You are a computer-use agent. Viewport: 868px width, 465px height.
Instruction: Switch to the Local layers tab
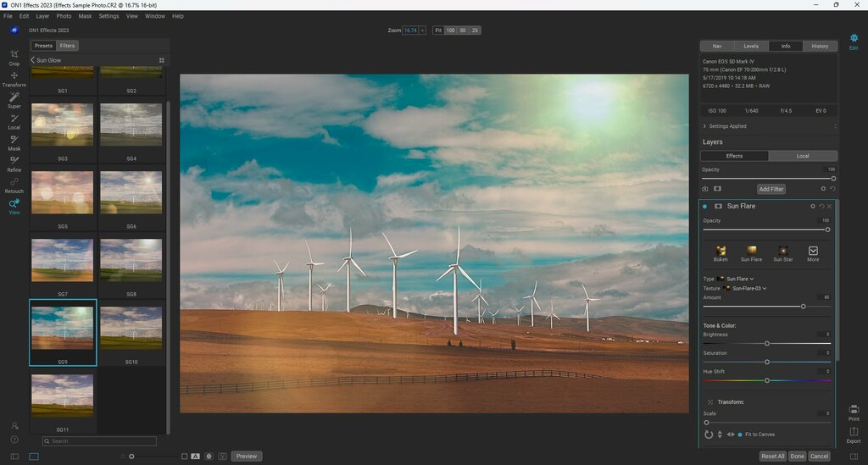pyautogui.click(x=803, y=156)
